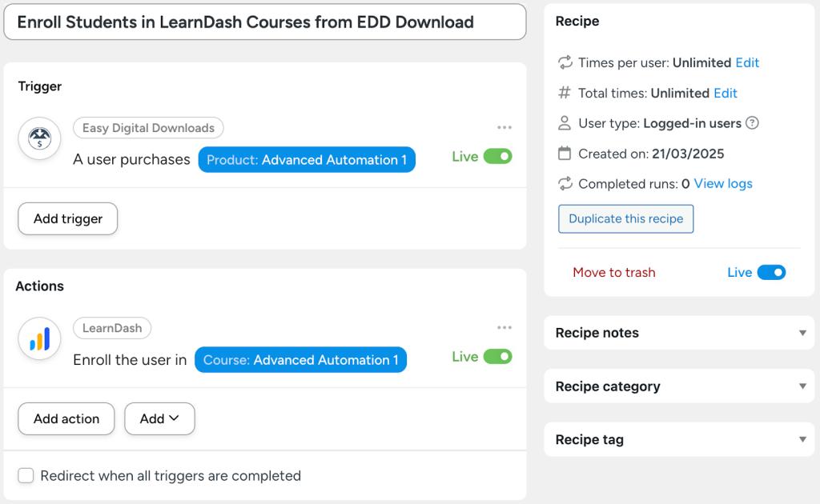The width and height of the screenshot is (820, 504).
Task: Open the trigger options ellipsis menu
Action: (504, 126)
